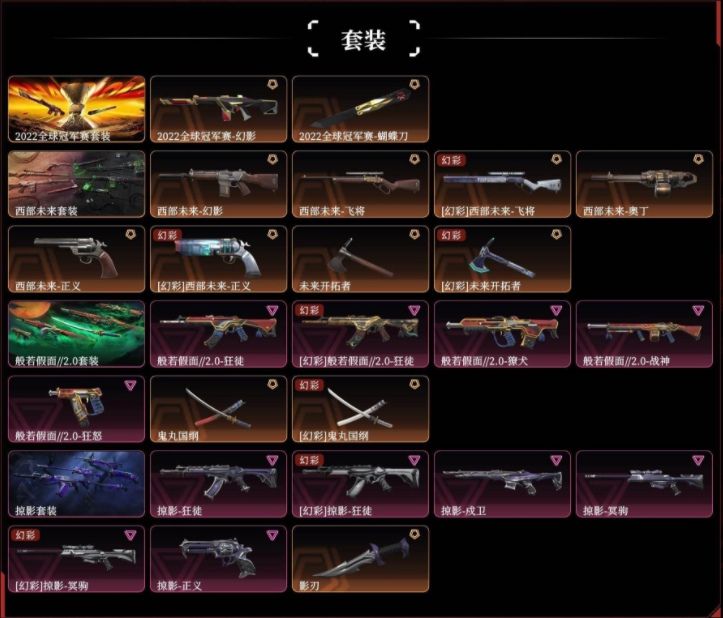This screenshot has width=723, height=618.
Task: Click the pink triangle icon on 般若假面//2.0-獠犬
Action: point(557,310)
